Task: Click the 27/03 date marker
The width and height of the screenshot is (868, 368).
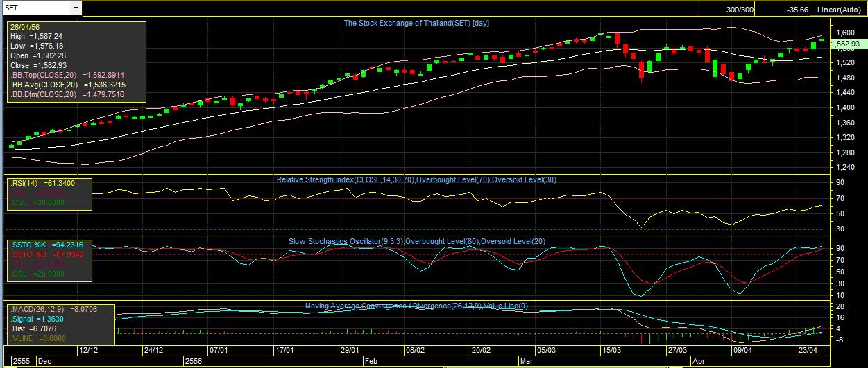Action: tap(676, 351)
